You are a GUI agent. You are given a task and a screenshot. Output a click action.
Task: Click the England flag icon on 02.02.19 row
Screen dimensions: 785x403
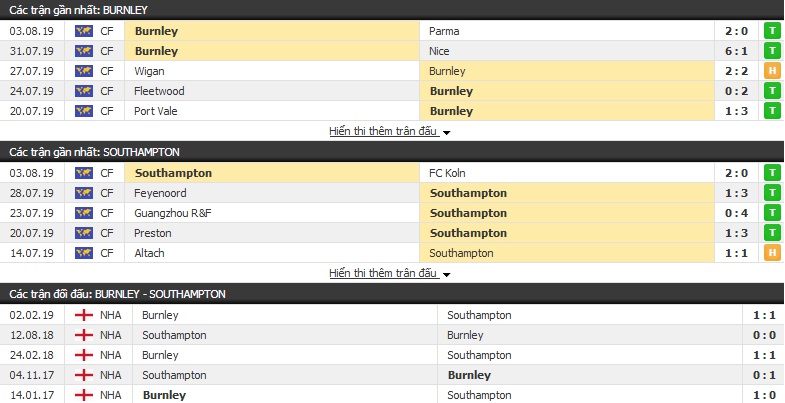click(x=84, y=315)
